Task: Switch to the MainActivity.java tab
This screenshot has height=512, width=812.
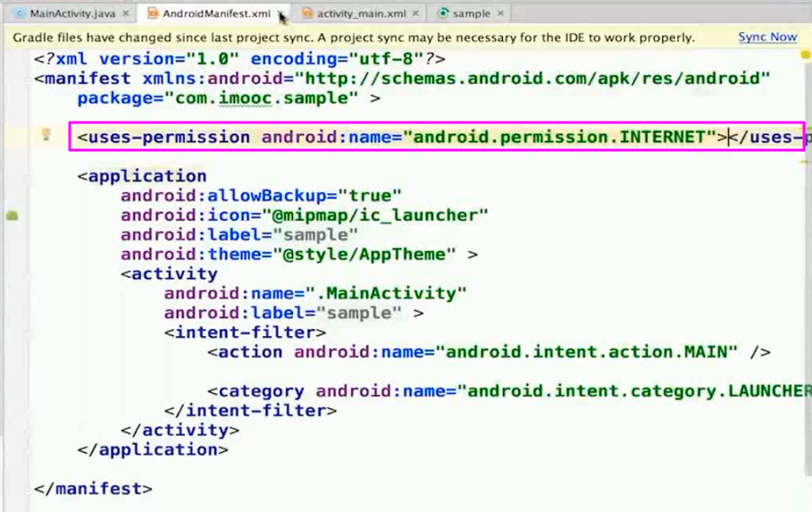Action: point(72,14)
